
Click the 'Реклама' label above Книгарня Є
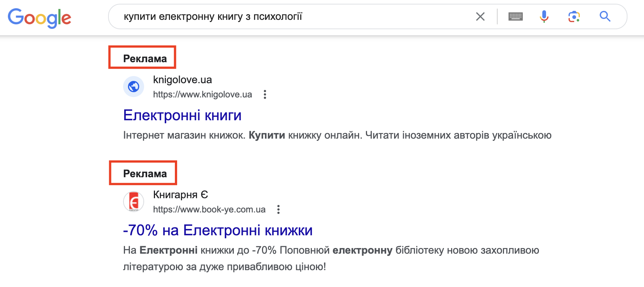[145, 174]
